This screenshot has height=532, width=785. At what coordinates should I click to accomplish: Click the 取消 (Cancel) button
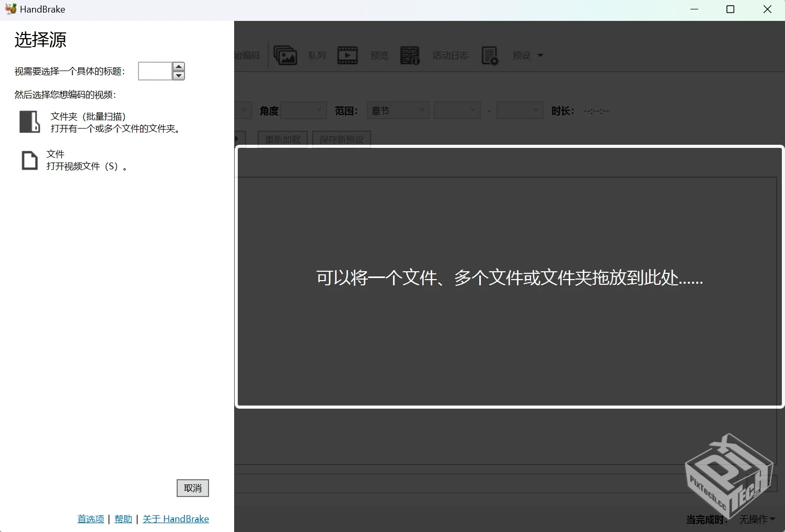point(192,488)
